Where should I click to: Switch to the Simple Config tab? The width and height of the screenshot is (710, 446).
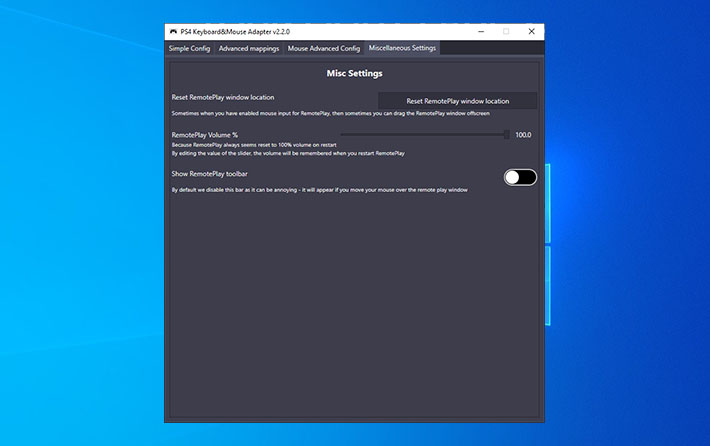click(x=189, y=48)
